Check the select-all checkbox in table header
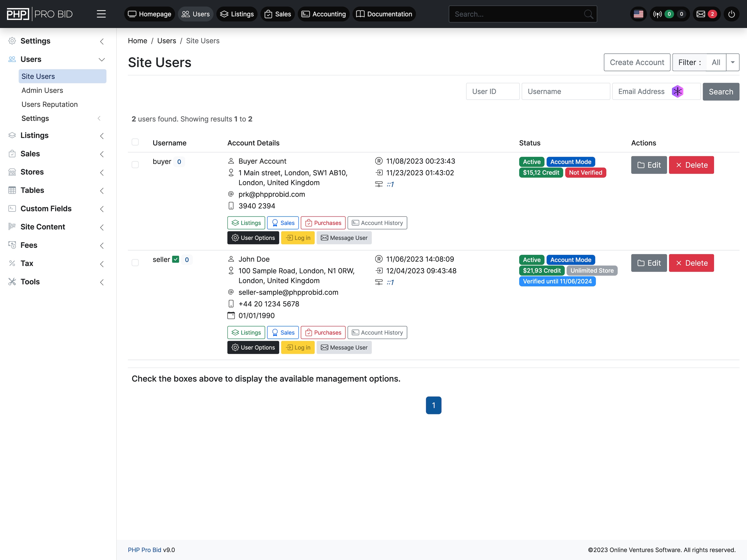Viewport: 747px width, 560px height. [135, 142]
